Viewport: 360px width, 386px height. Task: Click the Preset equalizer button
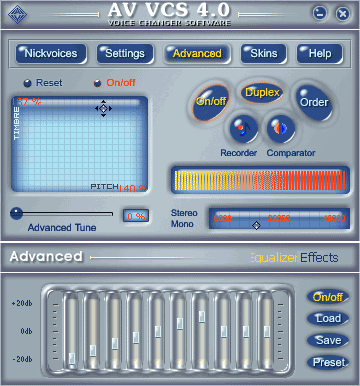pos(328,362)
